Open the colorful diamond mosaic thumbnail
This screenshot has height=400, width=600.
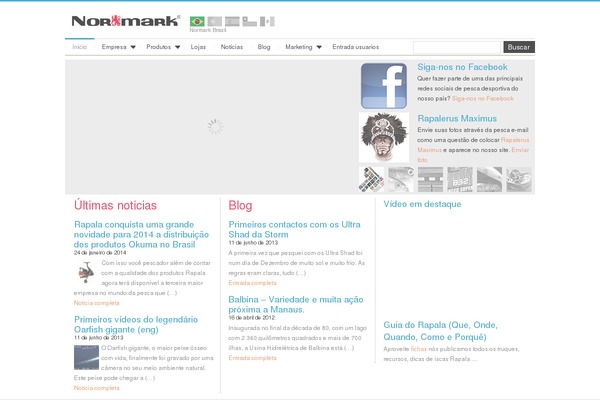(x=372, y=179)
